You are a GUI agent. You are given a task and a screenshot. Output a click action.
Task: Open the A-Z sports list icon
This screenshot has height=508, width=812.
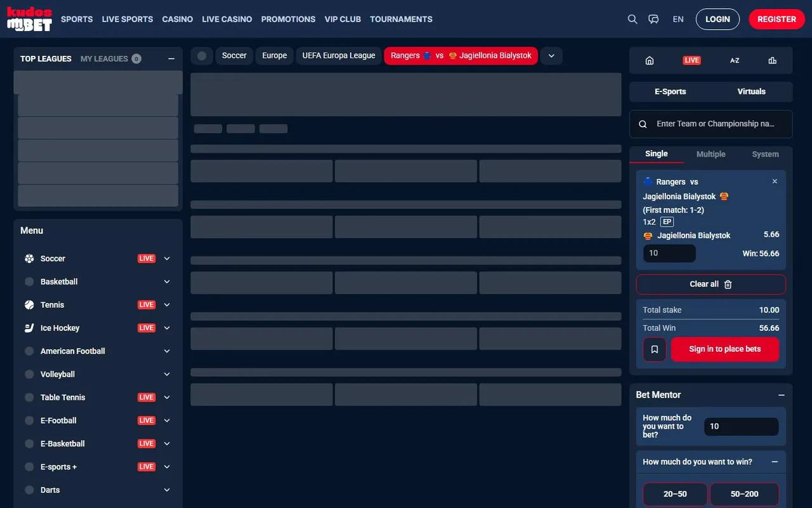735,60
